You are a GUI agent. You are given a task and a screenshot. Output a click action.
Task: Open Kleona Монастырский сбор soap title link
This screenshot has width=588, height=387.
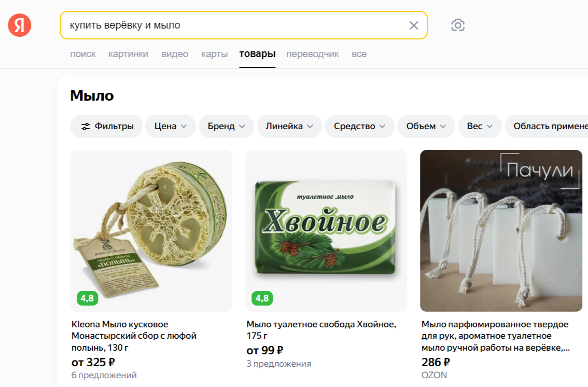[134, 336]
